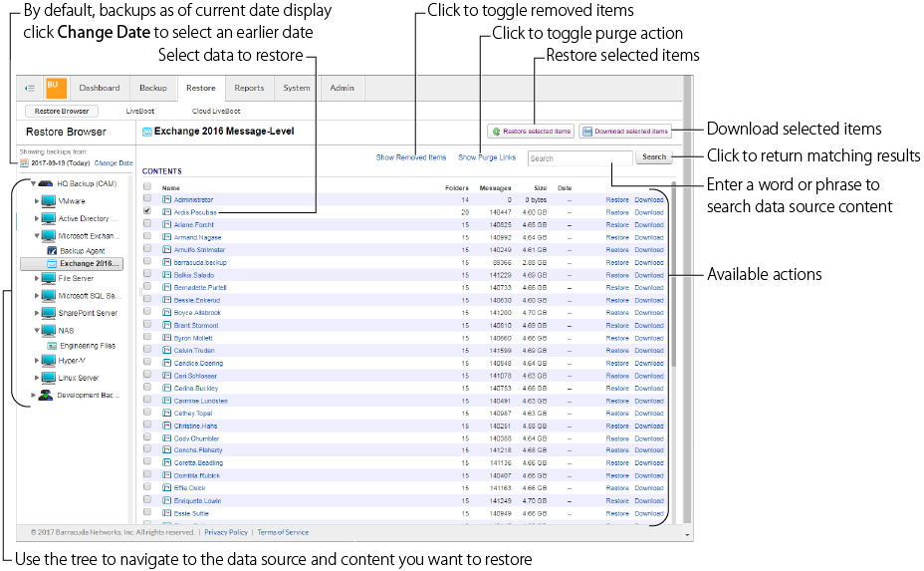Click the Hyper-V computer icon
Screen dimensions: 924x571
pyautogui.click(x=49, y=361)
